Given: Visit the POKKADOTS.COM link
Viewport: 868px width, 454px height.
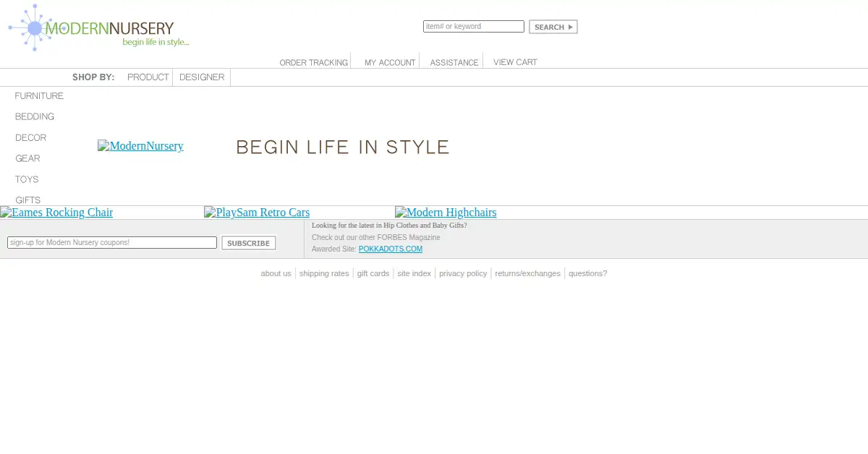Looking at the screenshot, I should click(391, 249).
